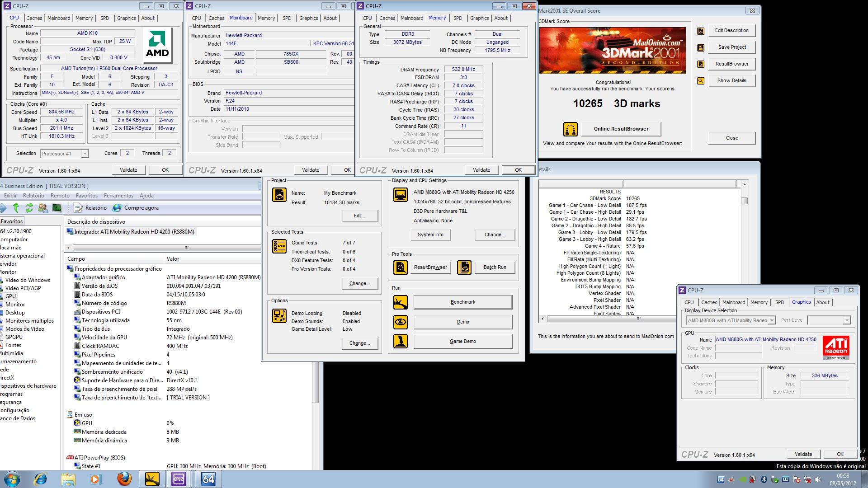Screen dimensions: 868x488
Task: Open the Exibir menu in AIDA64
Action: (x=10, y=196)
